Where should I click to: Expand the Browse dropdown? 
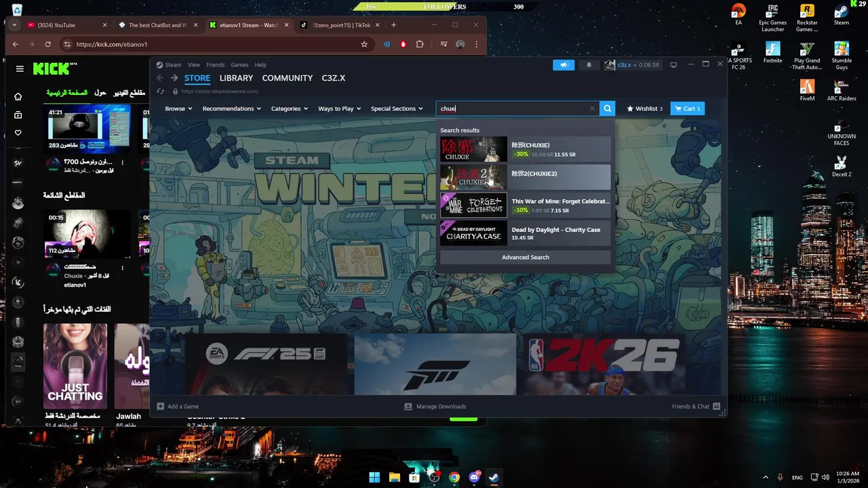pos(178,108)
